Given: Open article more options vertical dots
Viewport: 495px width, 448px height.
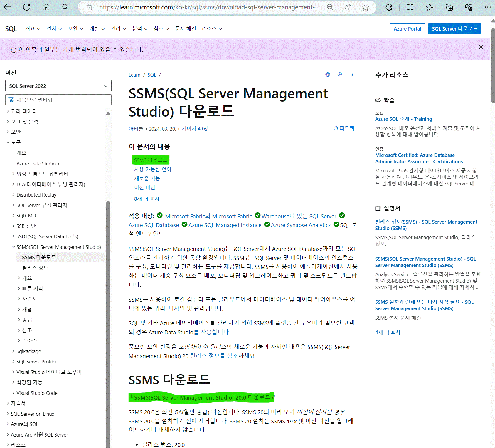Looking at the screenshot, I should [x=352, y=75].
